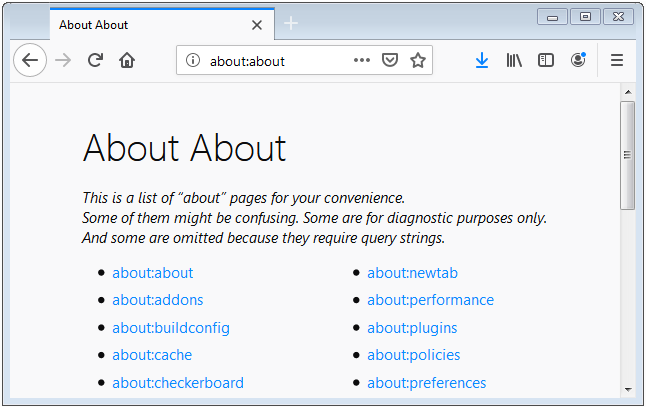
Task: Go back to the previous page
Action: [30, 60]
